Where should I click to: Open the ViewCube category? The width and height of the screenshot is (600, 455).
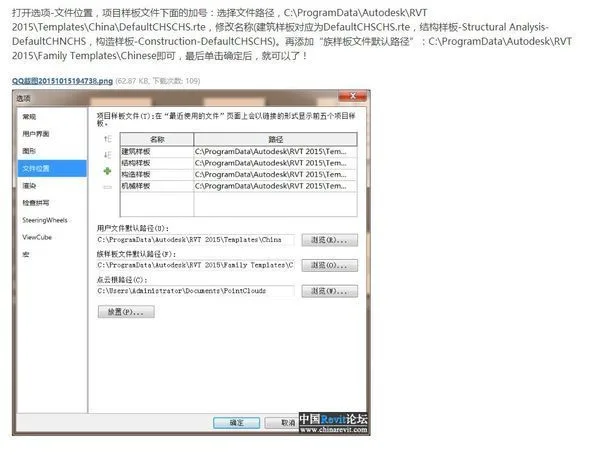pyautogui.click(x=37, y=237)
